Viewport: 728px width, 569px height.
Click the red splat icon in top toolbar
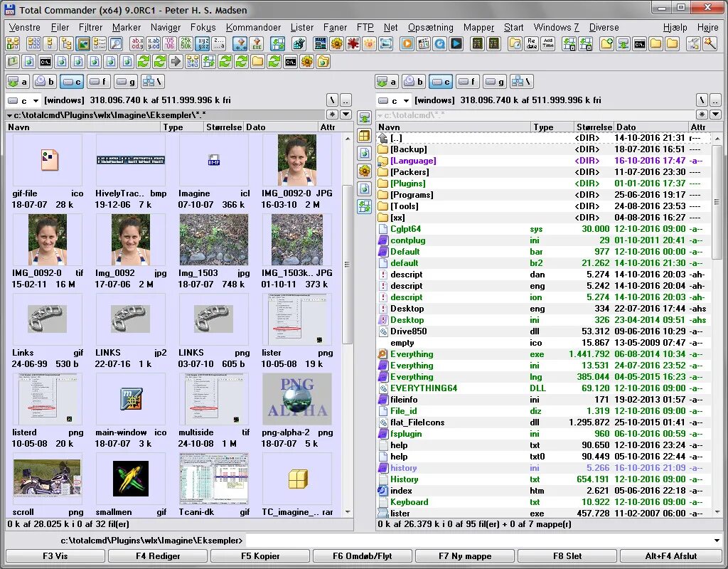click(353, 43)
